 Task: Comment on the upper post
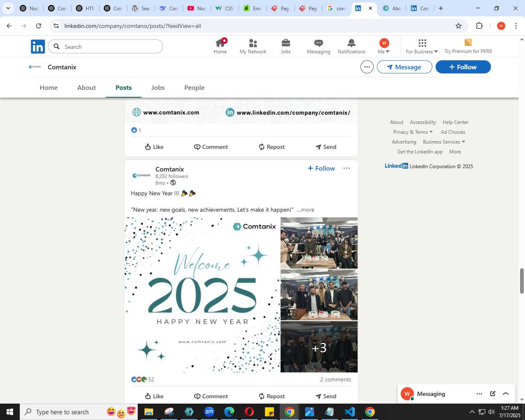pyautogui.click(x=211, y=147)
